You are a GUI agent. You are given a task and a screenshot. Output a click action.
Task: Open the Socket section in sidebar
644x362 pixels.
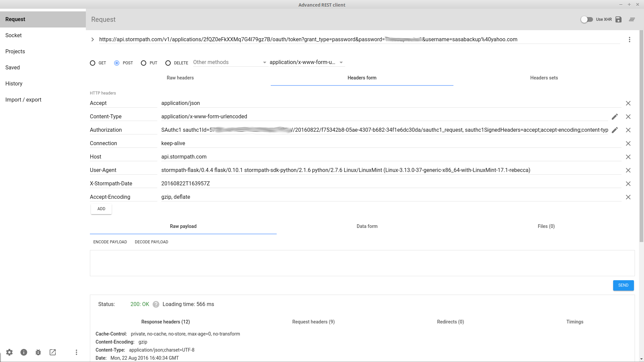tap(43, 36)
